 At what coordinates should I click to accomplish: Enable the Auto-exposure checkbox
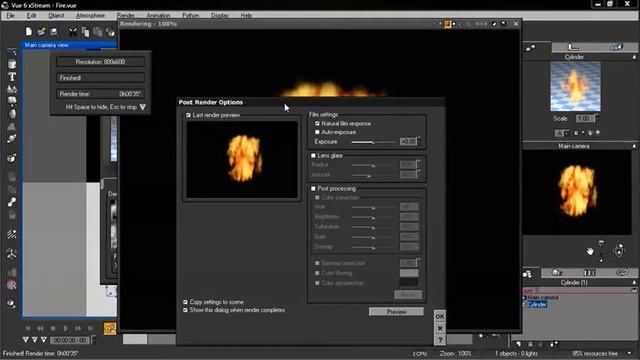pyautogui.click(x=317, y=132)
